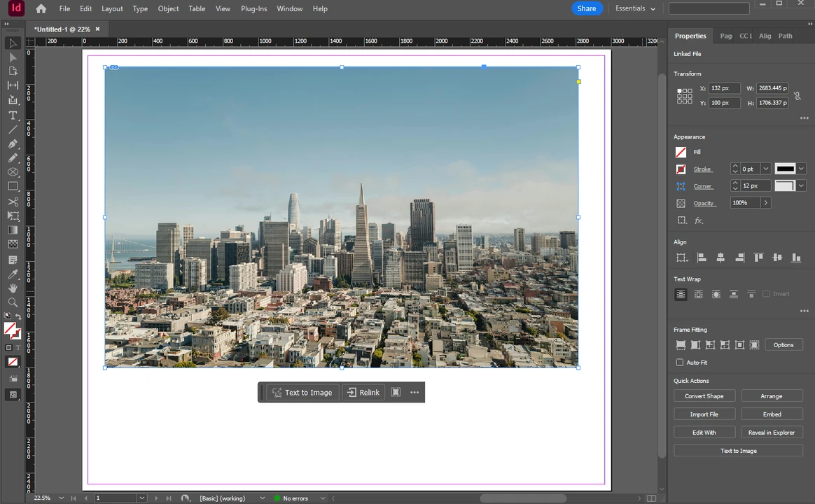Viewport: 815px width, 504px height.
Task: Open stroke type dropdown arrow
Action: coord(801,169)
